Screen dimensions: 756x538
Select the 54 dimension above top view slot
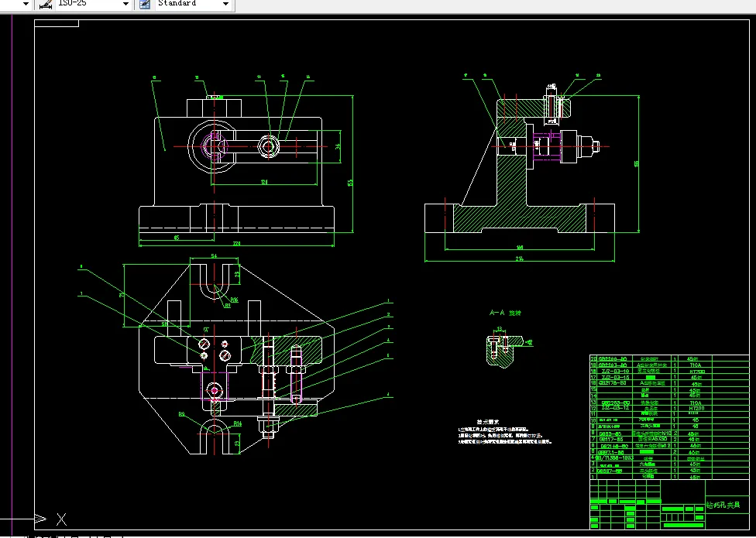214,255
